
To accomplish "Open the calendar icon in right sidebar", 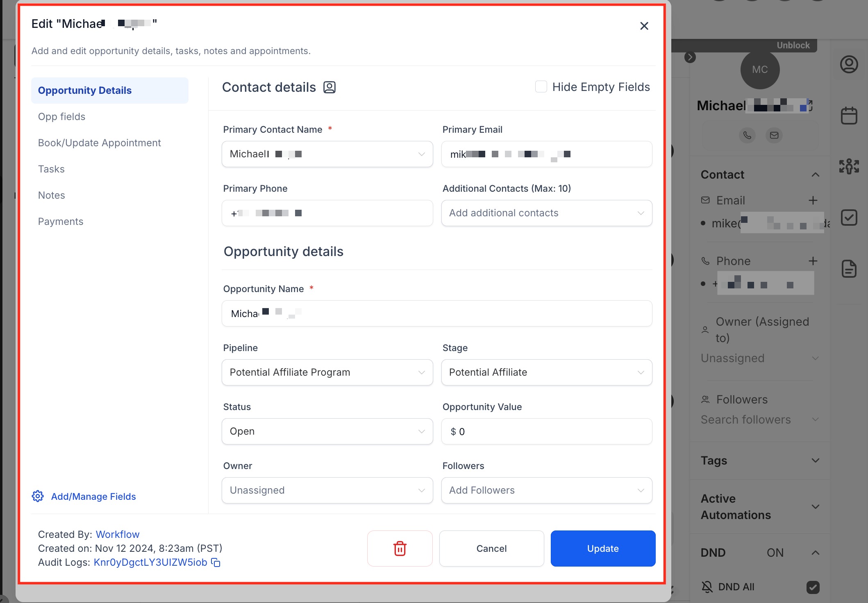I will (849, 116).
